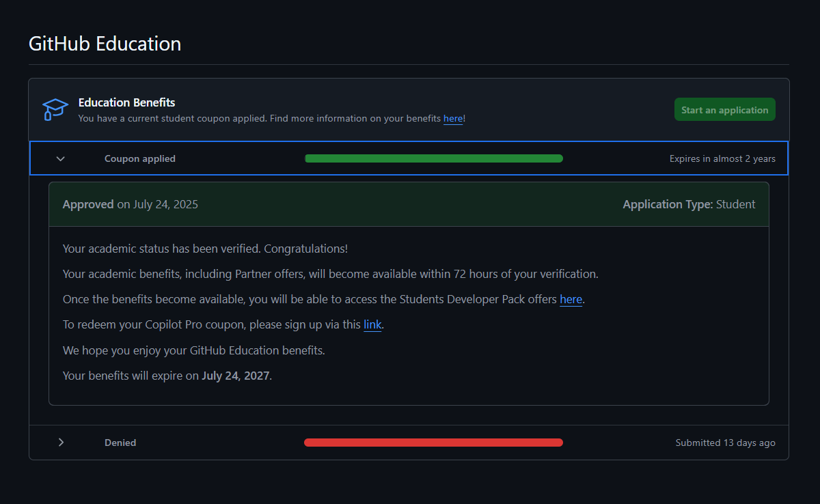Click the 'within 72 hours of your verification' line
The image size is (820, 504).
[x=331, y=274]
